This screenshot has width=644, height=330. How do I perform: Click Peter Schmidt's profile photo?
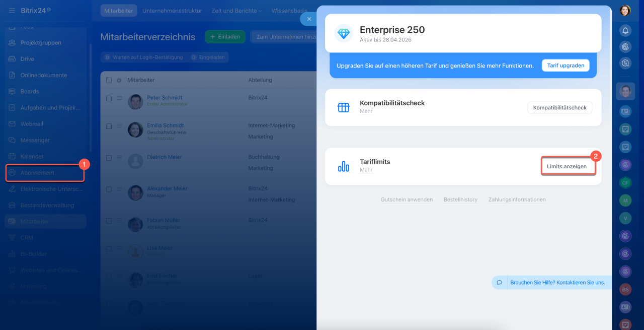(135, 102)
